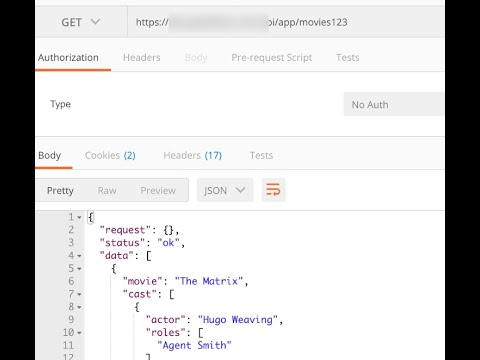This screenshot has width=480, height=360.
Task: Click the "ok" status value
Action: pyautogui.click(x=169, y=243)
